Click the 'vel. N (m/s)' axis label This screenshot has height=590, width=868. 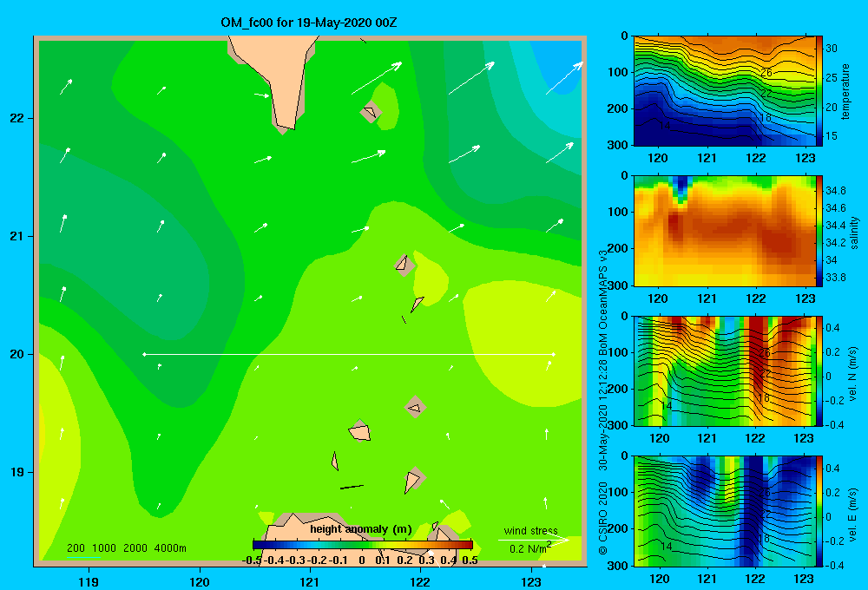point(852,374)
